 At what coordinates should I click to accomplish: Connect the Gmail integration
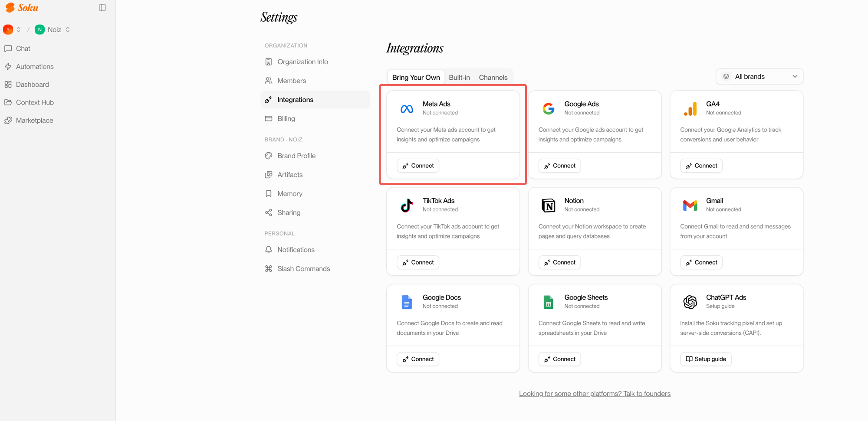point(701,262)
